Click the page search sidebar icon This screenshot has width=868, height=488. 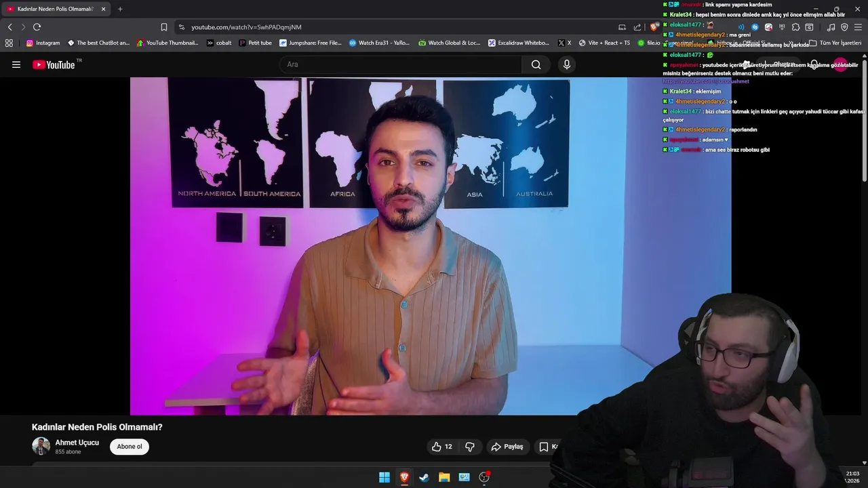coord(809,27)
